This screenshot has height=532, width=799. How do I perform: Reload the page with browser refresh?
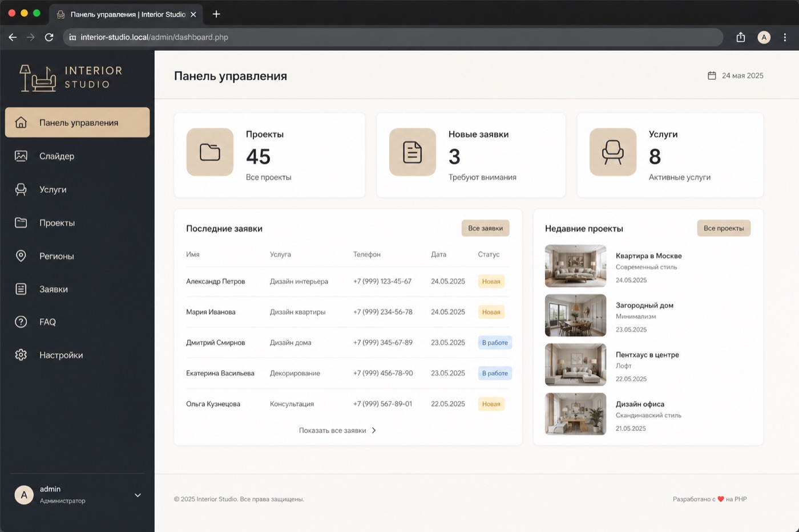pyautogui.click(x=49, y=37)
